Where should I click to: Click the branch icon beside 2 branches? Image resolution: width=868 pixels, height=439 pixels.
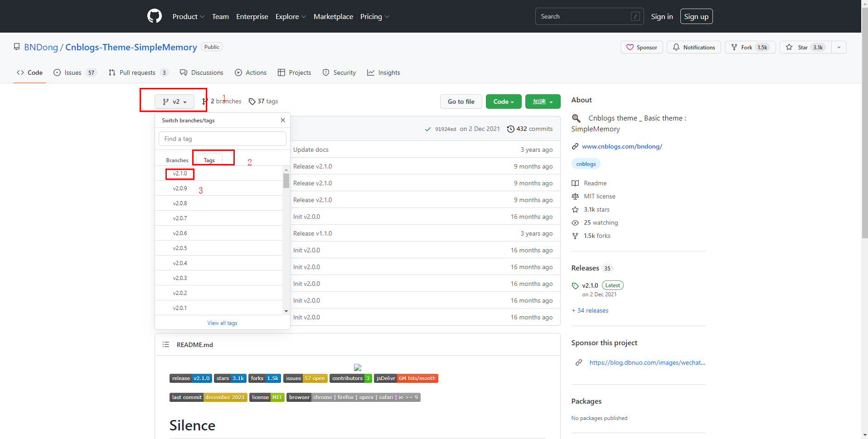click(205, 101)
